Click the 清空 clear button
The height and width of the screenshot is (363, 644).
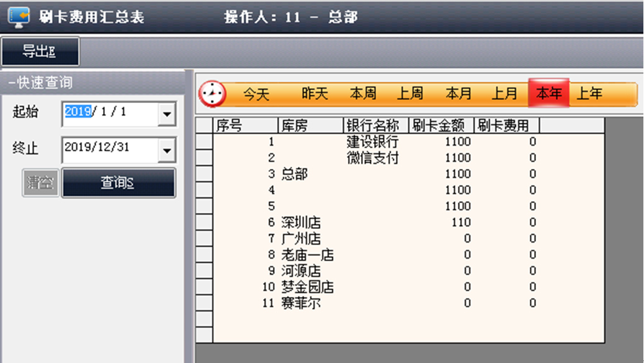click(x=40, y=182)
